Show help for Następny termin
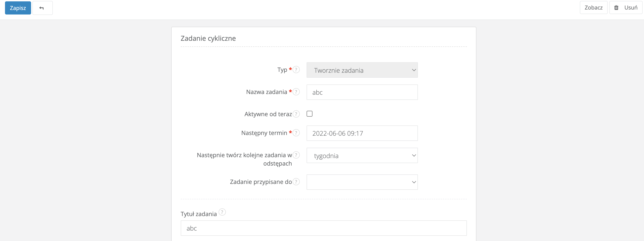Screen dimensions: 644x241 [296, 133]
